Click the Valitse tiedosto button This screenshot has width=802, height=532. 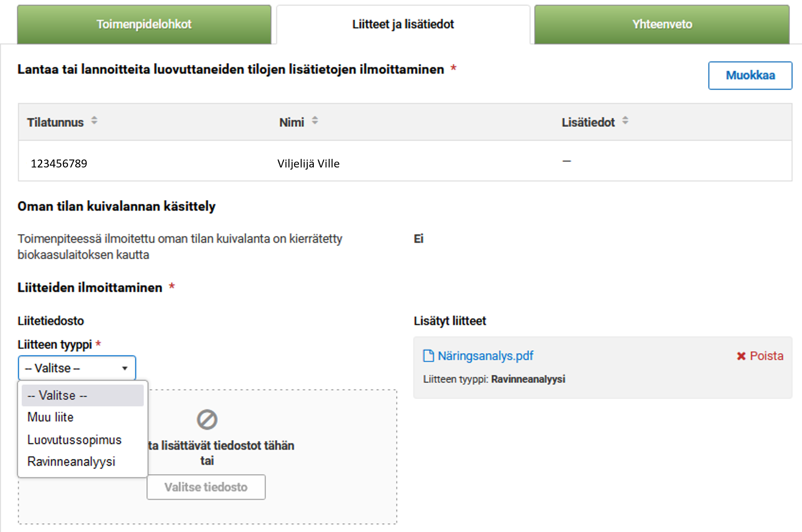[206, 487]
